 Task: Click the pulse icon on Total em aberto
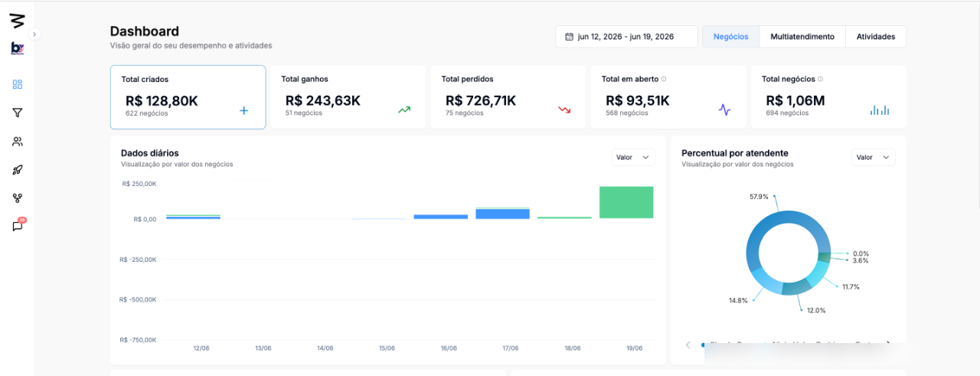(x=724, y=110)
